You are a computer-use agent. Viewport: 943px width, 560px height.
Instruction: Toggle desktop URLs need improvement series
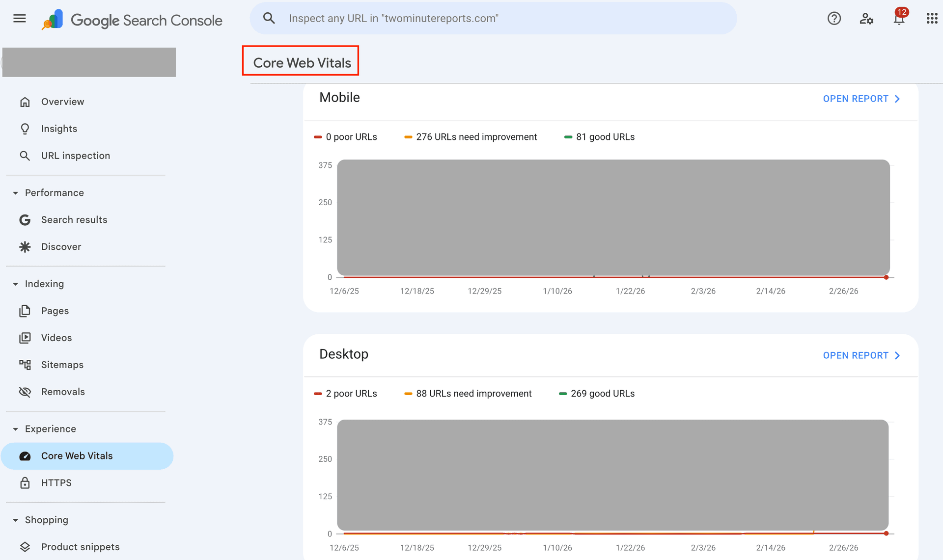click(x=468, y=394)
